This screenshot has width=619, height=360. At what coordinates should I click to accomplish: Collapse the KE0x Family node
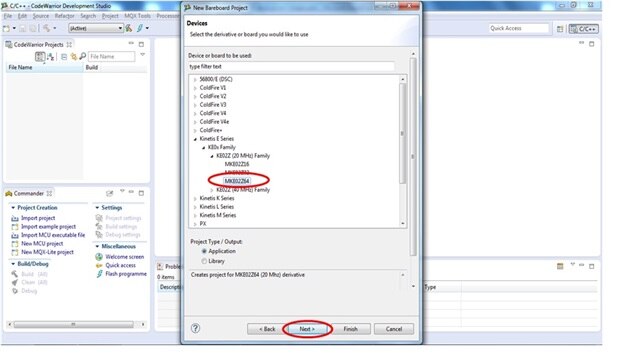pyautogui.click(x=203, y=148)
